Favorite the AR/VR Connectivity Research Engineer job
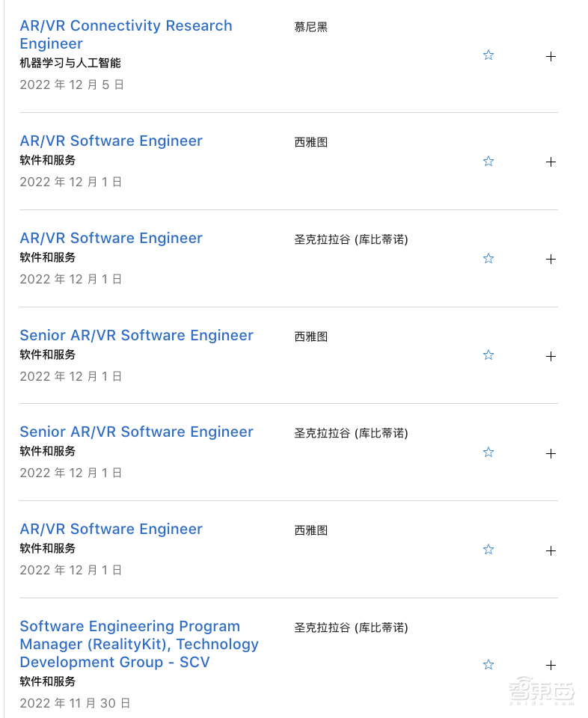Screen dimensions: 588x718 coord(489,55)
